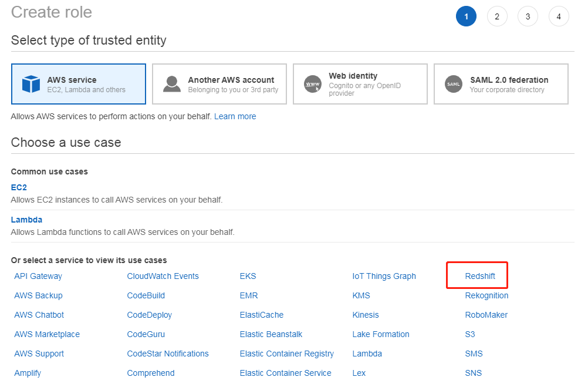Select IoT Things Graph service
588x387 pixels.
tap(384, 276)
